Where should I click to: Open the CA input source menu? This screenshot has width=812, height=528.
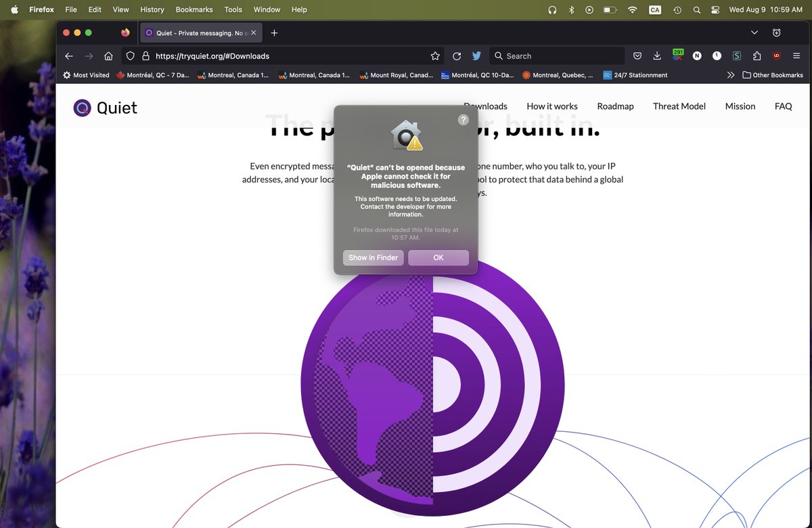tap(654, 9)
